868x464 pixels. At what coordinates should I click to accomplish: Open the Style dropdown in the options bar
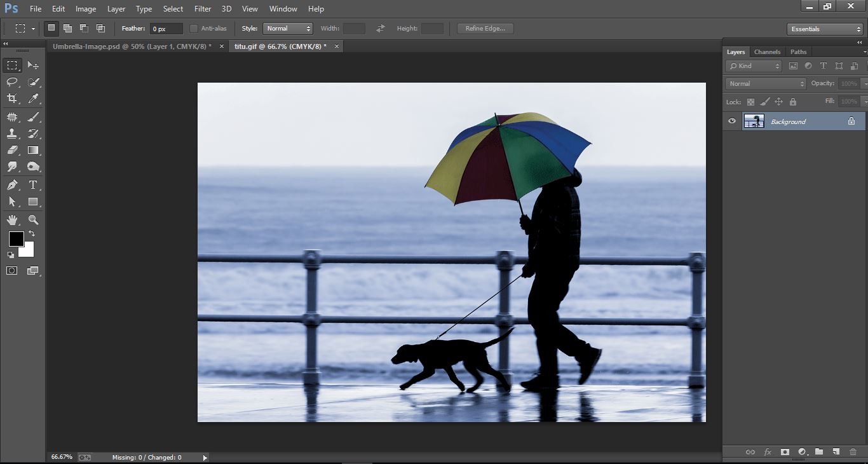click(288, 28)
